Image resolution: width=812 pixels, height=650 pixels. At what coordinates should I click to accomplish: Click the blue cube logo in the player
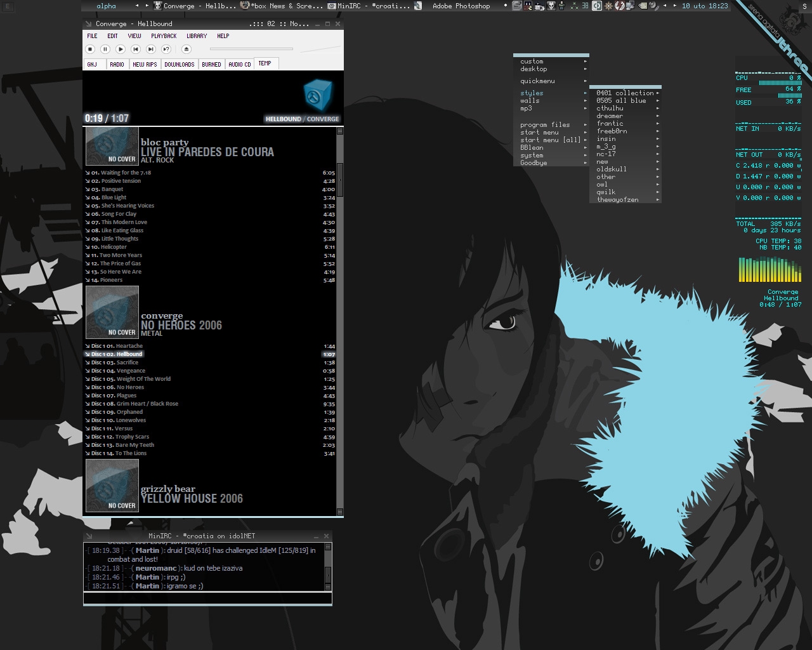(318, 96)
